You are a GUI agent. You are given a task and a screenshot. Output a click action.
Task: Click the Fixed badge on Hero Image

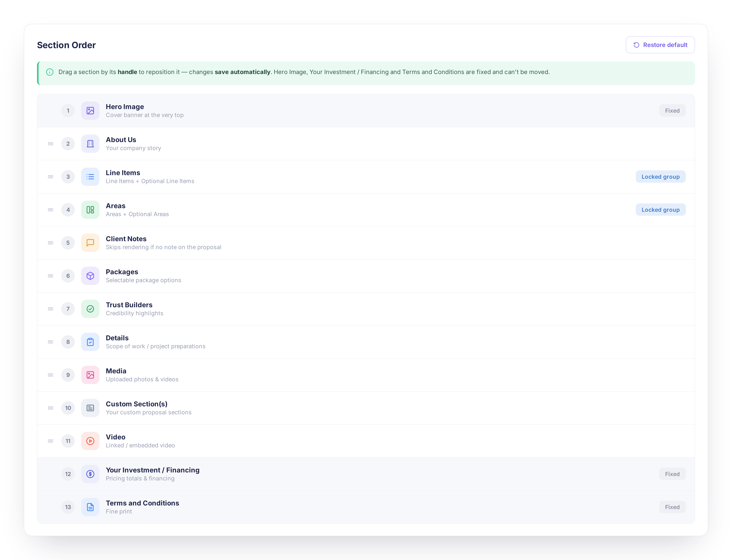[672, 111]
